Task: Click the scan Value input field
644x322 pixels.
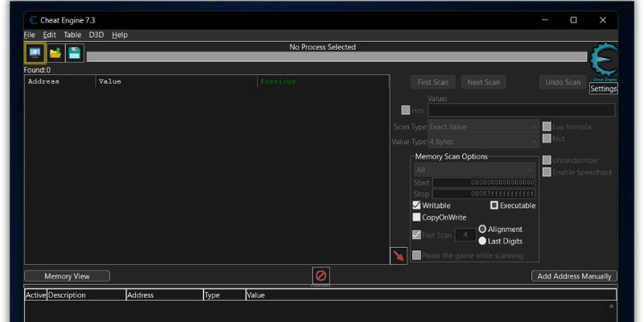Action: coord(521,110)
